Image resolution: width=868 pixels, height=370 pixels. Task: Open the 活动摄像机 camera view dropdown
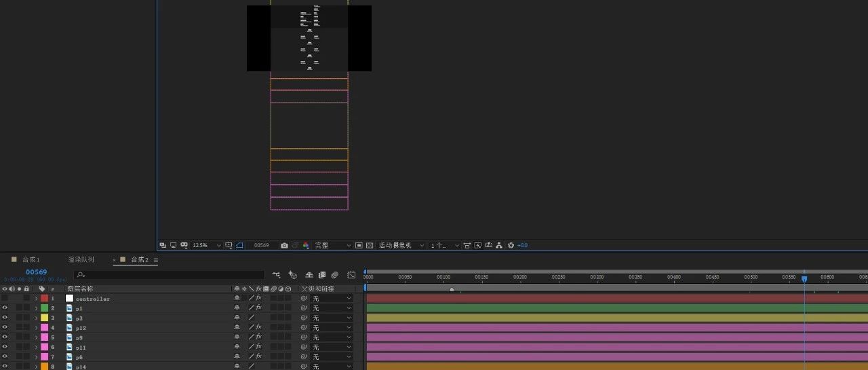(x=401, y=246)
